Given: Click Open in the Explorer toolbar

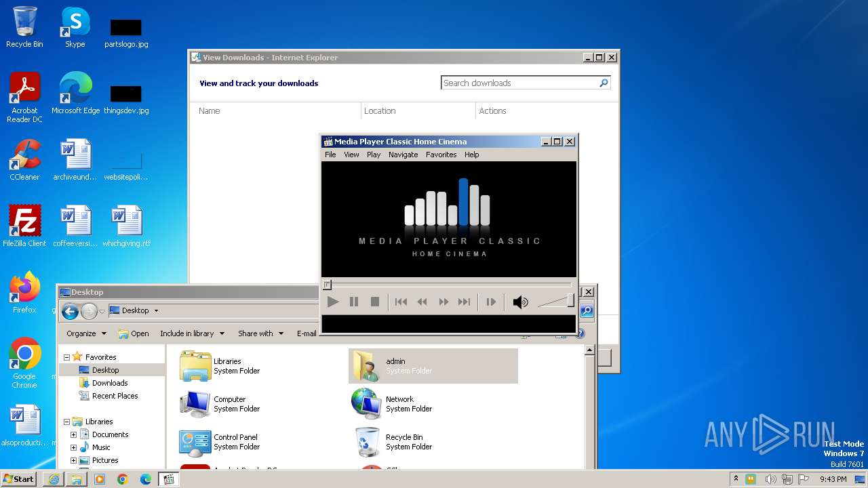Looking at the screenshot, I should (134, 333).
